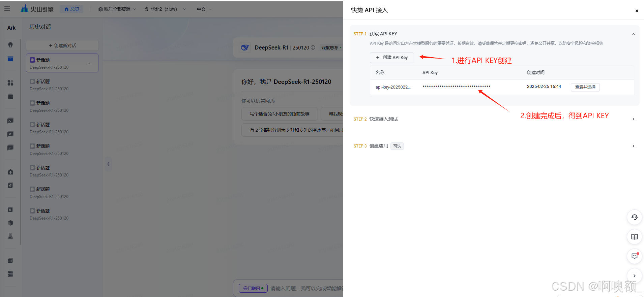The image size is (644, 297).
Task: Open the lab flask sidebar icon
Action: [10, 236]
